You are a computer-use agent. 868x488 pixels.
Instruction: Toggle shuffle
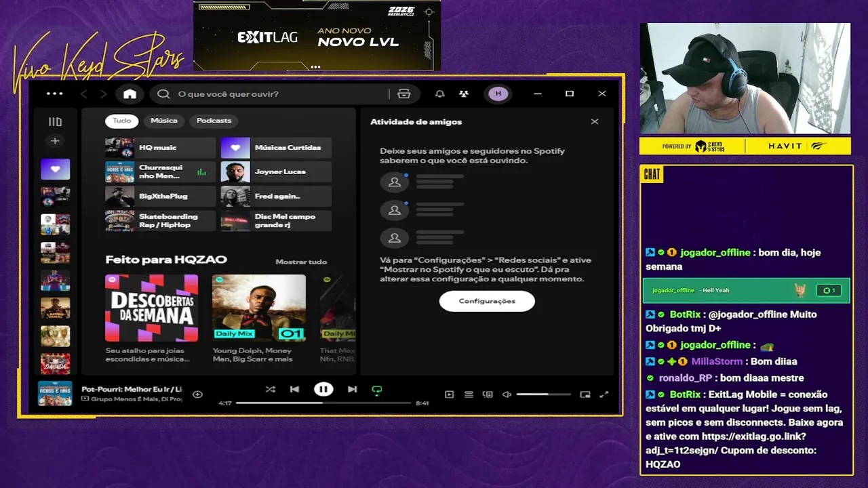click(270, 390)
